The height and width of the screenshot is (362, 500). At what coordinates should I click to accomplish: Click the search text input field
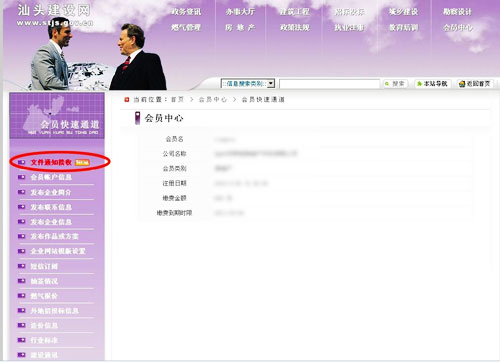(329, 84)
